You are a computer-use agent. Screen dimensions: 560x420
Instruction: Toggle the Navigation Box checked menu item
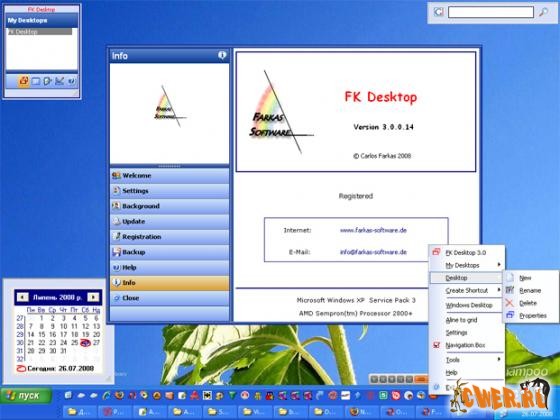tap(466, 345)
